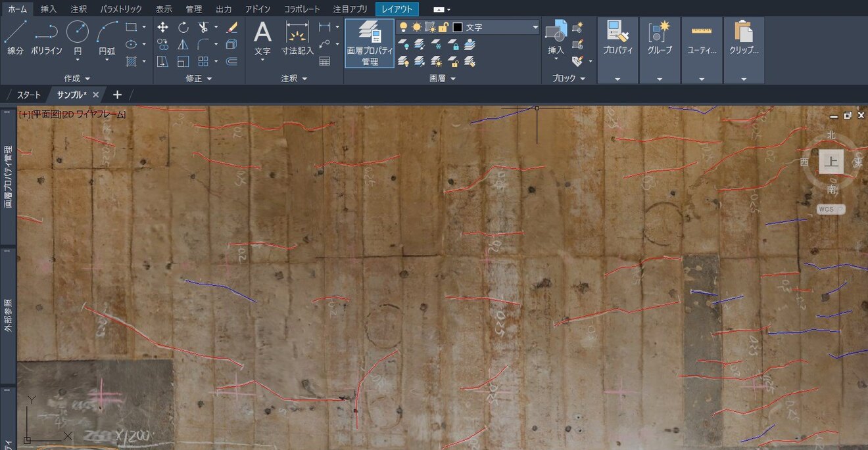Image resolution: width=868 pixels, height=450 pixels.
Task: Open the 表示 ribbon tab
Action: pos(164,9)
